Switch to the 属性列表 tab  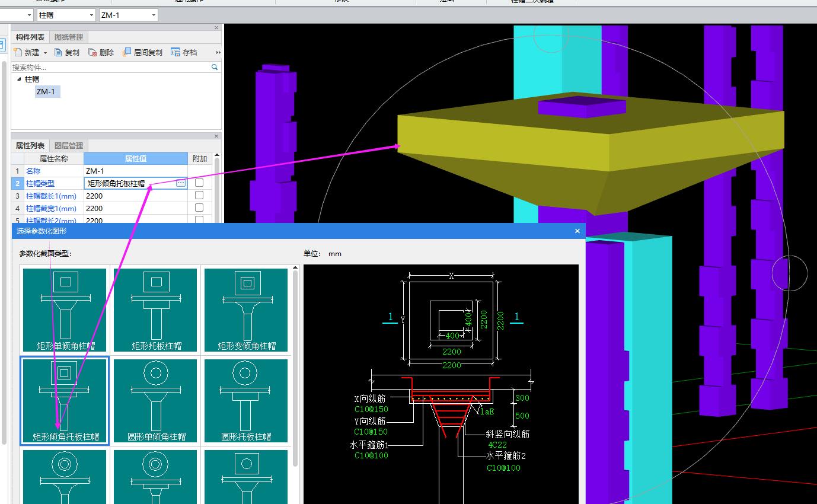coord(30,145)
